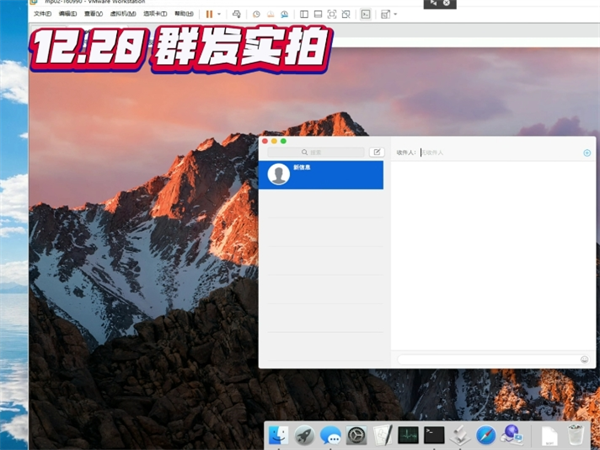The image size is (600, 450).
Task: Expand the dropdown arrow beside pause button
Action: coord(219,14)
